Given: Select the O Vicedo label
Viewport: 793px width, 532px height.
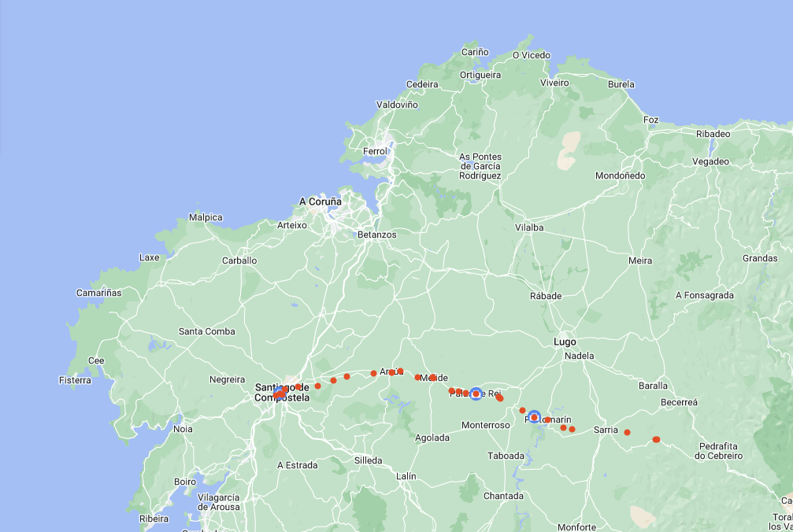Looking at the screenshot, I should pyautogui.click(x=532, y=56).
